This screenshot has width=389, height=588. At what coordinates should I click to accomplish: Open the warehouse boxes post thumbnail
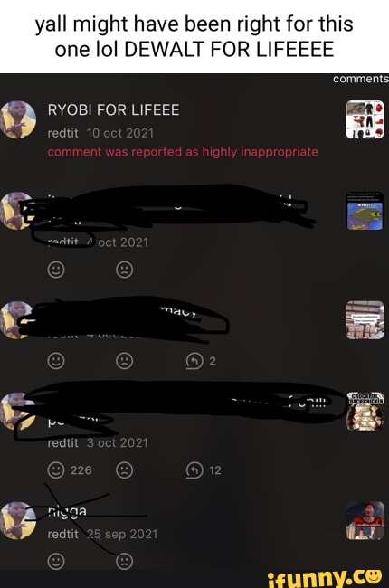point(365,320)
